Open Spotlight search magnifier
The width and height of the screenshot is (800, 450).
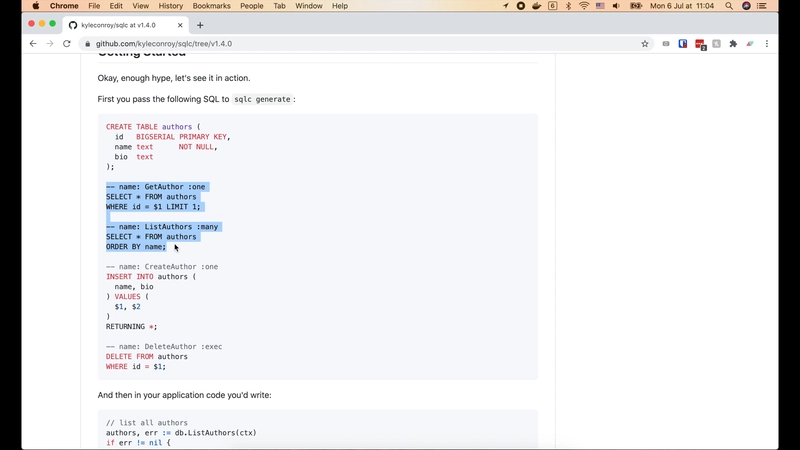pyautogui.click(x=730, y=6)
